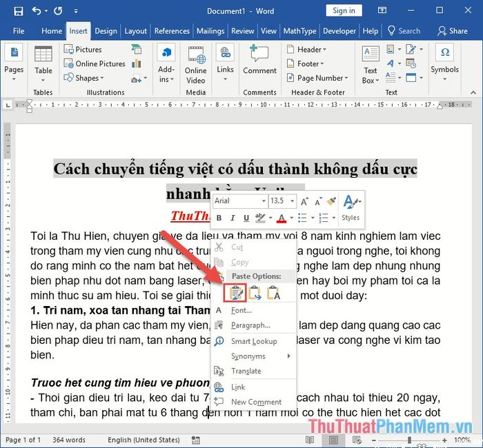
Task: Insert a new Comment from ribbon
Action: pos(259,61)
